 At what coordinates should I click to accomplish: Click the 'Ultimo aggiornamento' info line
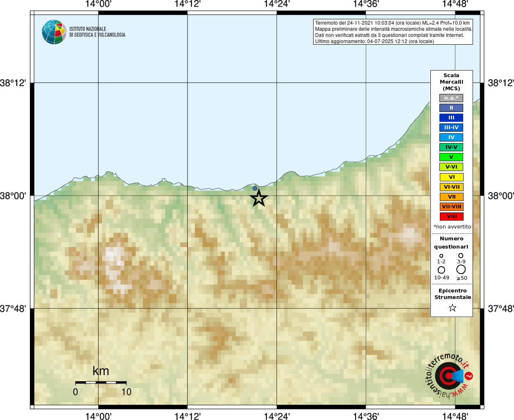point(374,41)
